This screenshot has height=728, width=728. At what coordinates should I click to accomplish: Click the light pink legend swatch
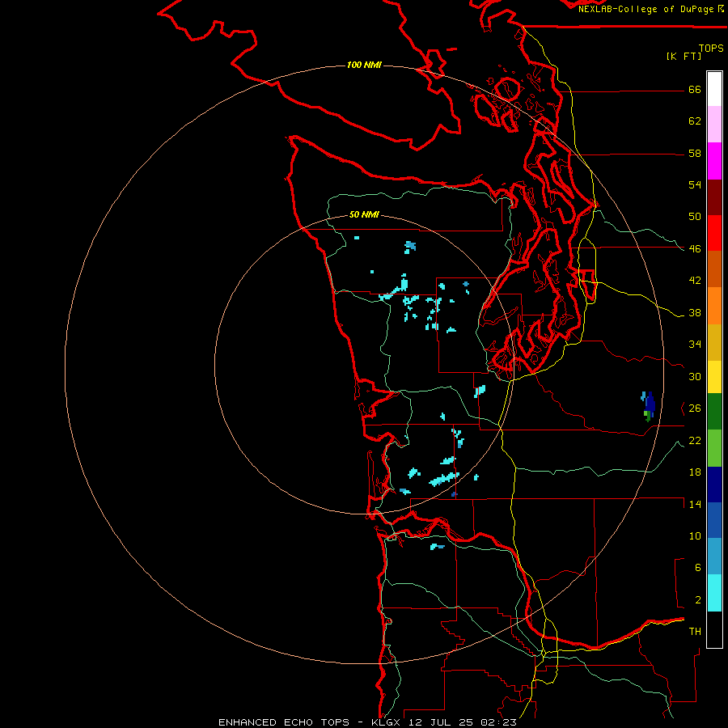[x=714, y=125]
